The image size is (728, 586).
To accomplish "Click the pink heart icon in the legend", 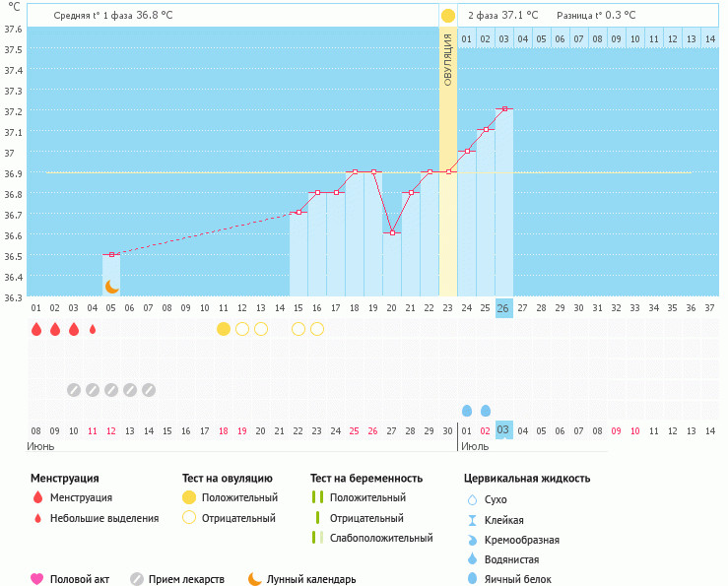I will 37,579.
